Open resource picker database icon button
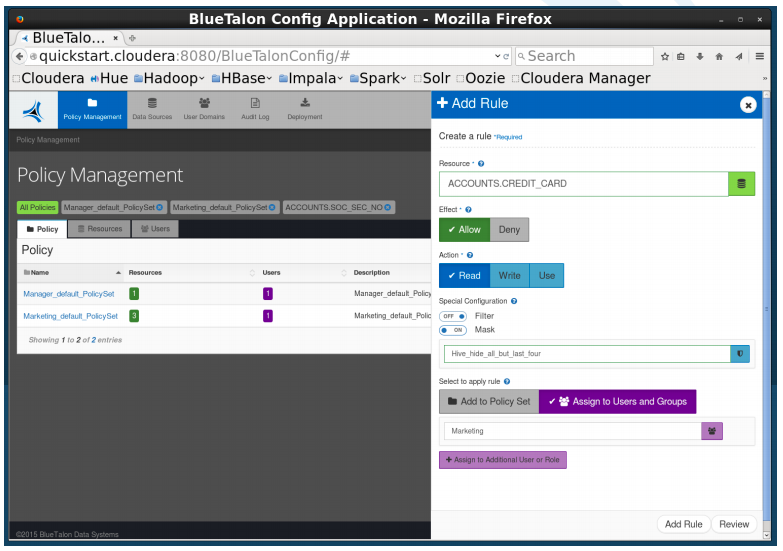The image size is (783, 551). 741,184
